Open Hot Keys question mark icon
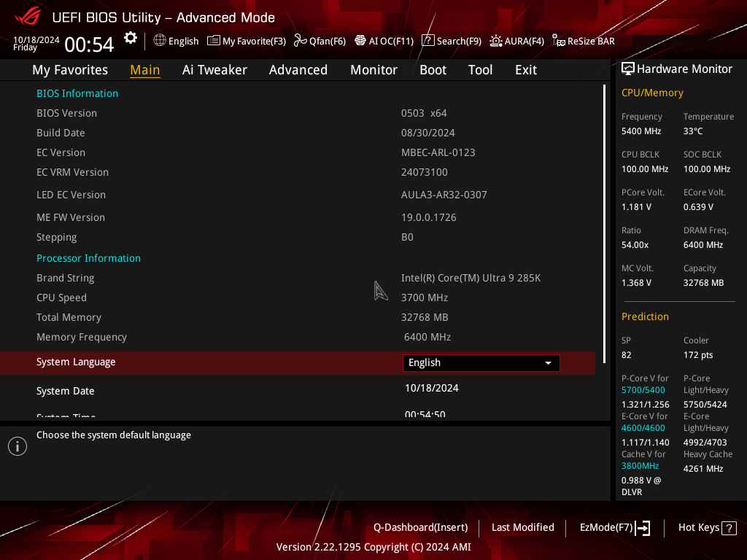 point(729,528)
